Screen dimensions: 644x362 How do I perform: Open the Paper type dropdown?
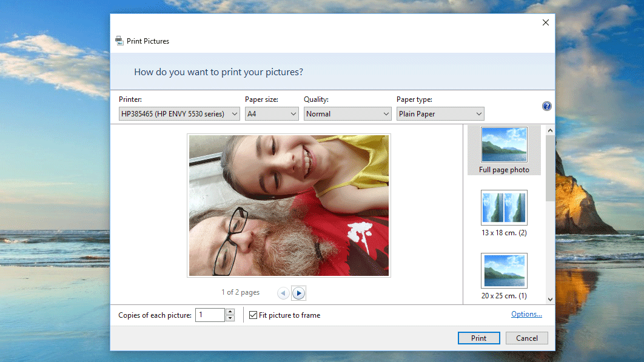pyautogui.click(x=440, y=114)
